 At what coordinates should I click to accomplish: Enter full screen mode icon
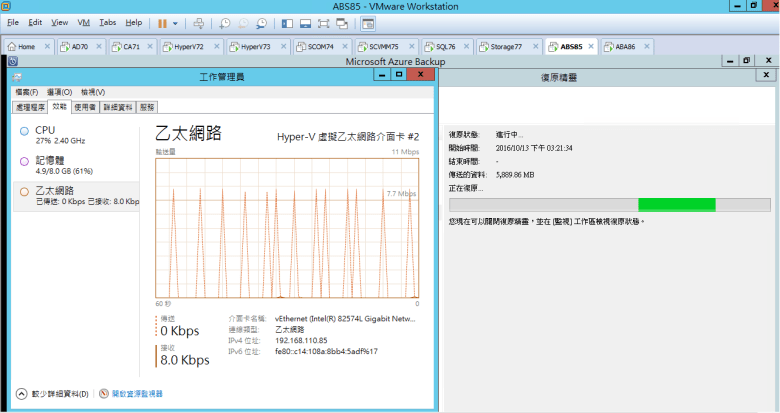(x=325, y=22)
